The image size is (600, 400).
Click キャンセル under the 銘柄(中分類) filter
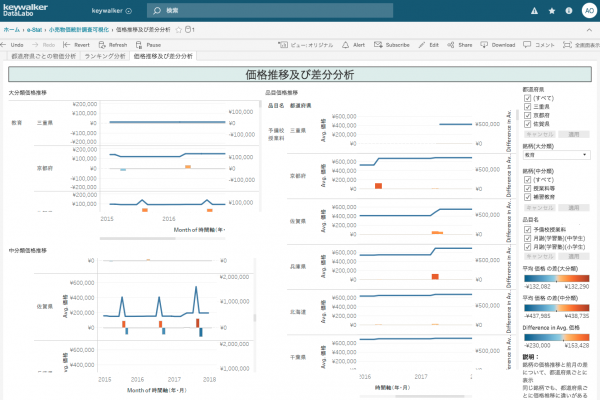(540, 207)
